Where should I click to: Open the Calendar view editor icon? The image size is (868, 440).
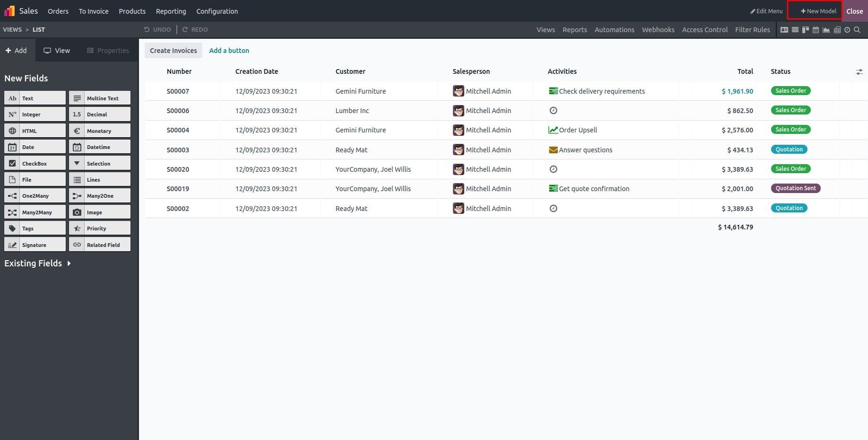[x=816, y=30]
